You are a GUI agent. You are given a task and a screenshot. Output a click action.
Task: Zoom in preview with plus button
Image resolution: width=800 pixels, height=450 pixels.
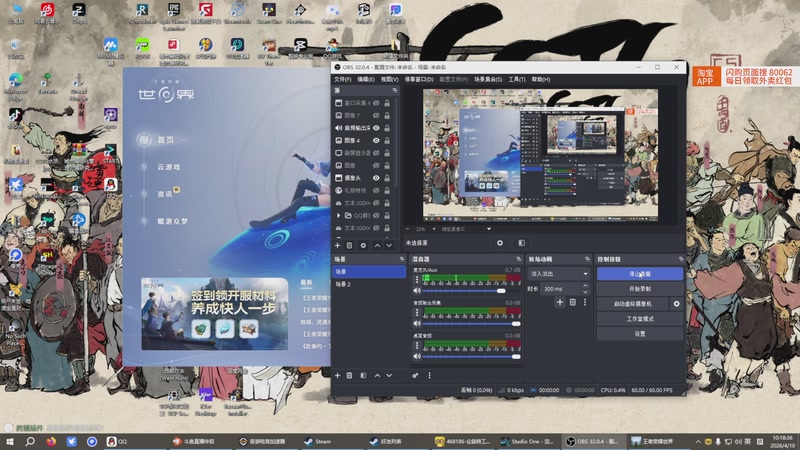(434, 229)
